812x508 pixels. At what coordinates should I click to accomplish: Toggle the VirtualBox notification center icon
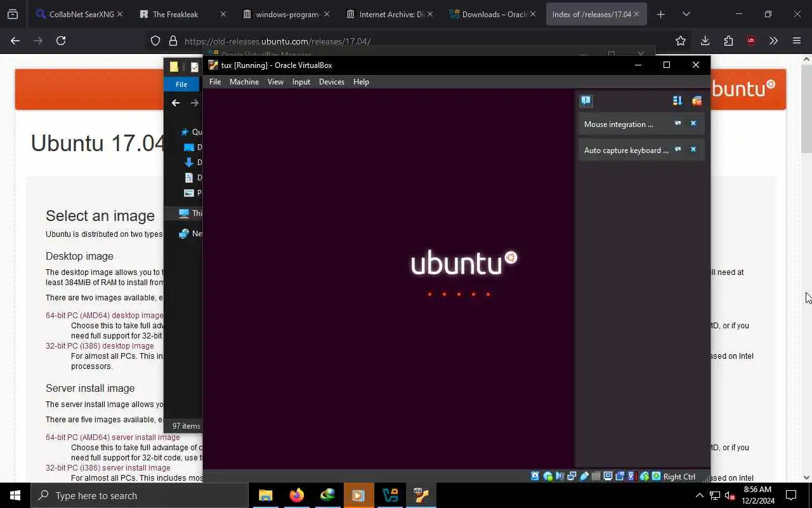586,101
